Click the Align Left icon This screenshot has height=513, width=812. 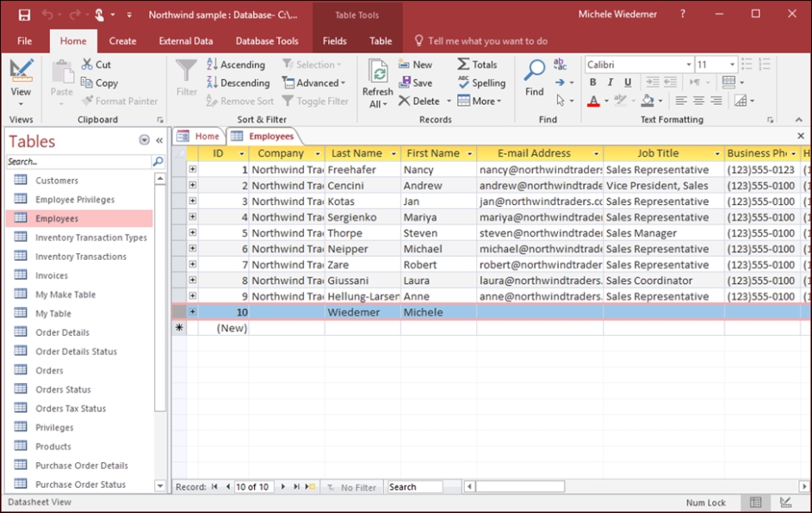pos(681,101)
